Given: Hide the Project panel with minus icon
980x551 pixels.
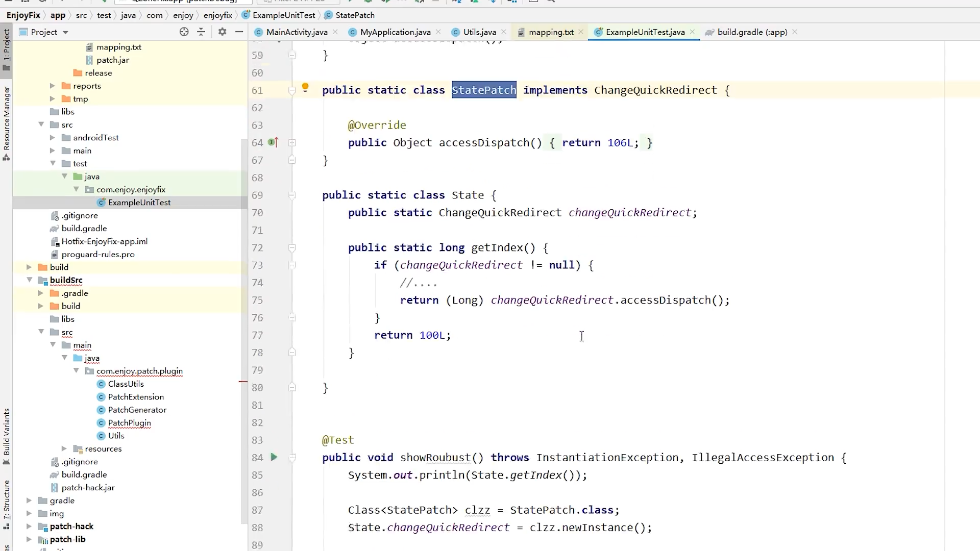Looking at the screenshot, I should (x=239, y=32).
